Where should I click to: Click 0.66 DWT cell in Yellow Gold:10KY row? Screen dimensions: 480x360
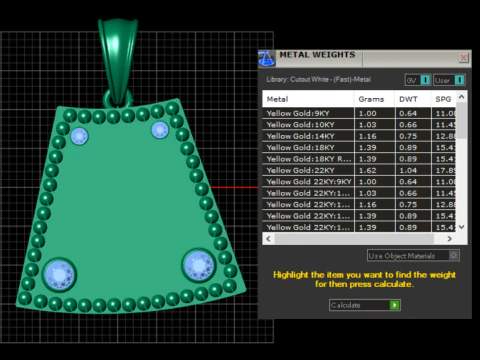pos(413,125)
